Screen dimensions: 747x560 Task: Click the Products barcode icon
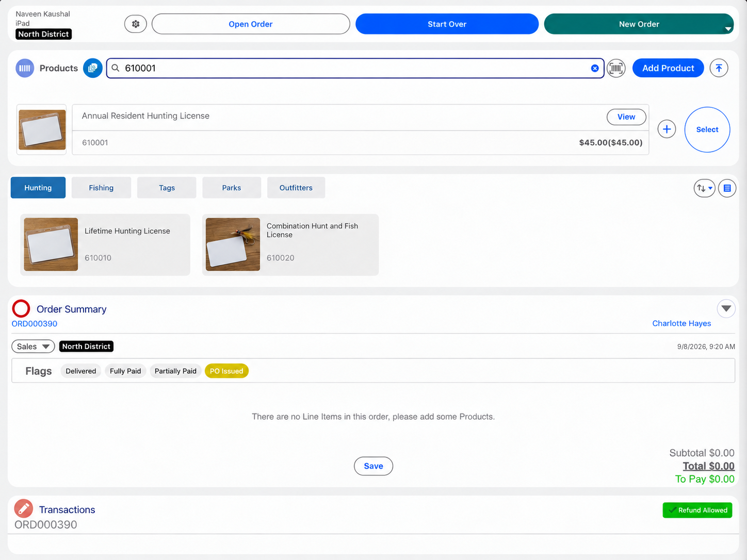[25, 68]
